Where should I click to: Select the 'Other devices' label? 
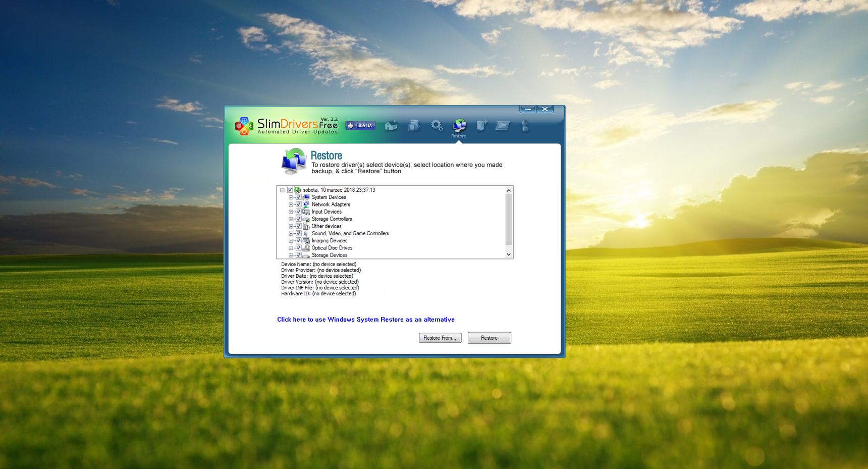coord(327,226)
